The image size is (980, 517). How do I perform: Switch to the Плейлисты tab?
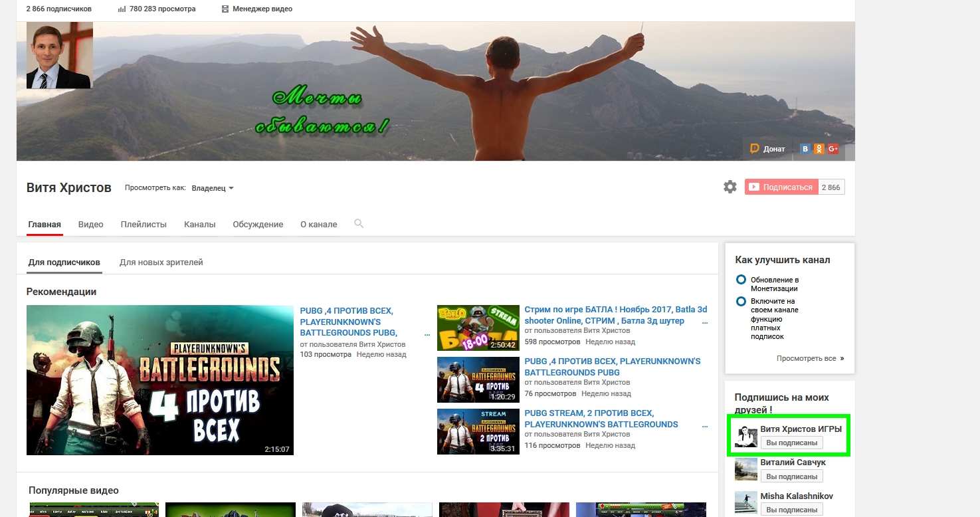[144, 225]
